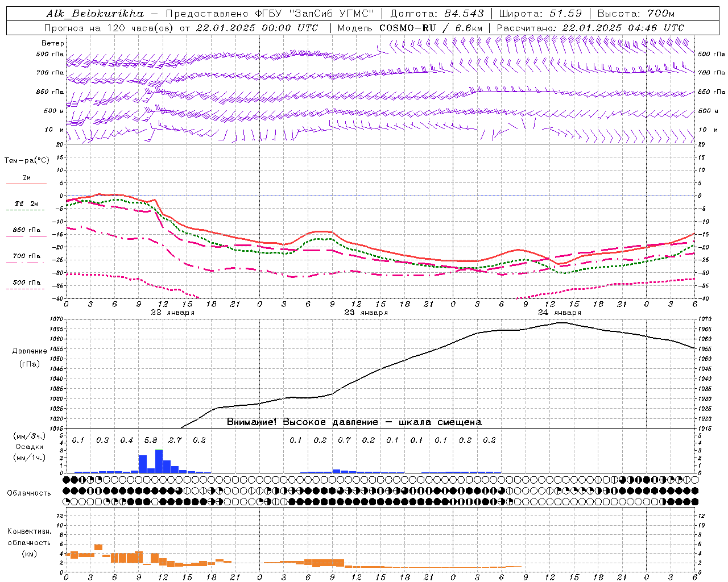Click the Alk_Belokurikha station title
Screen dimensions: 728x582
click(x=95, y=14)
